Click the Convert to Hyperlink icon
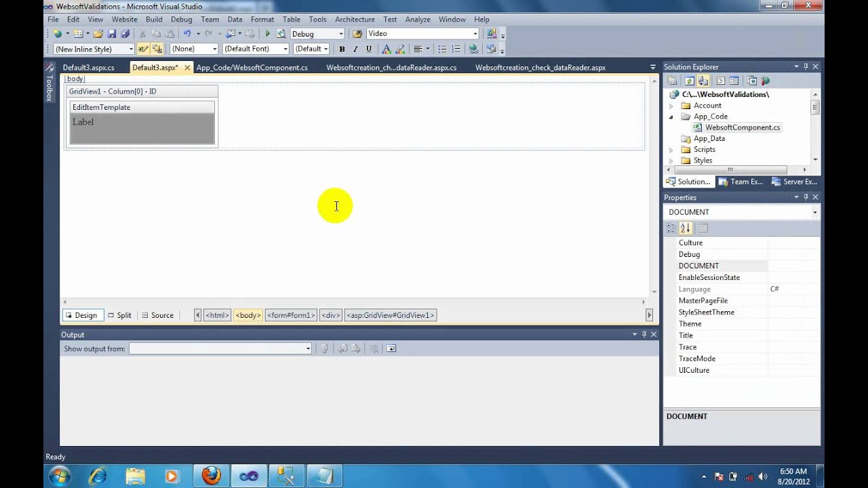 click(473, 49)
